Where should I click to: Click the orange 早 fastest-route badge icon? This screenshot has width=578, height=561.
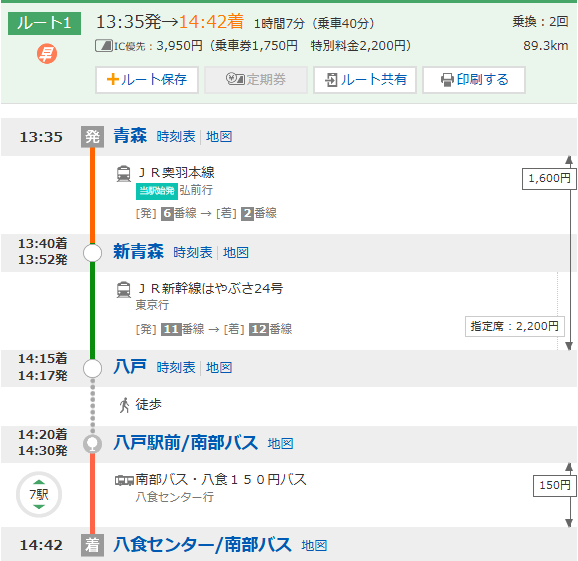tap(47, 54)
